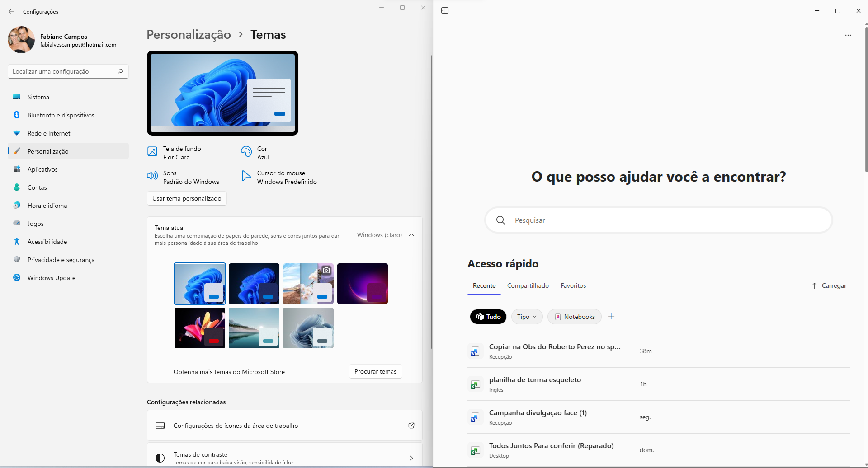
Task: Open Todos Juntos Para conferir (Reparado) file
Action: tap(658, 450)
